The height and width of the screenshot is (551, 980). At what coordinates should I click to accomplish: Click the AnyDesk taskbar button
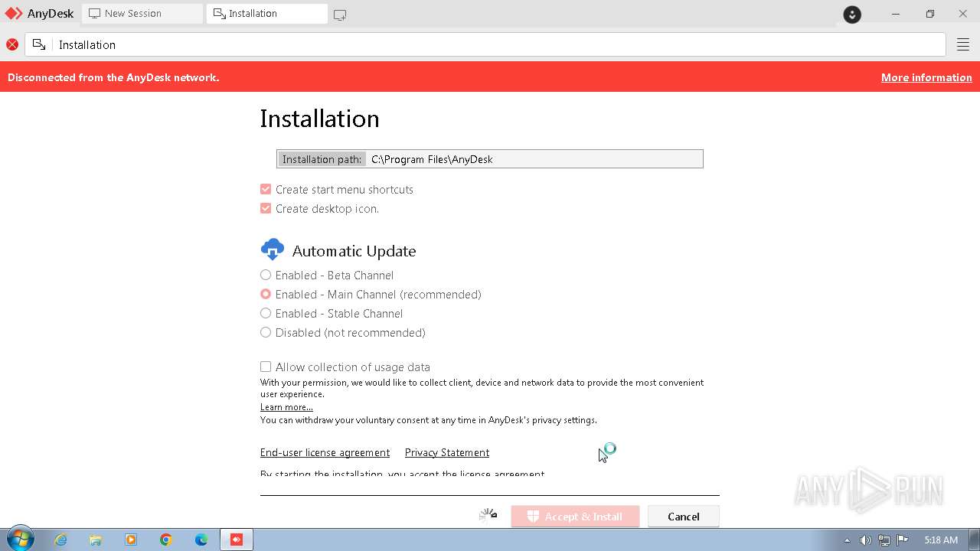tap(237, 540)
